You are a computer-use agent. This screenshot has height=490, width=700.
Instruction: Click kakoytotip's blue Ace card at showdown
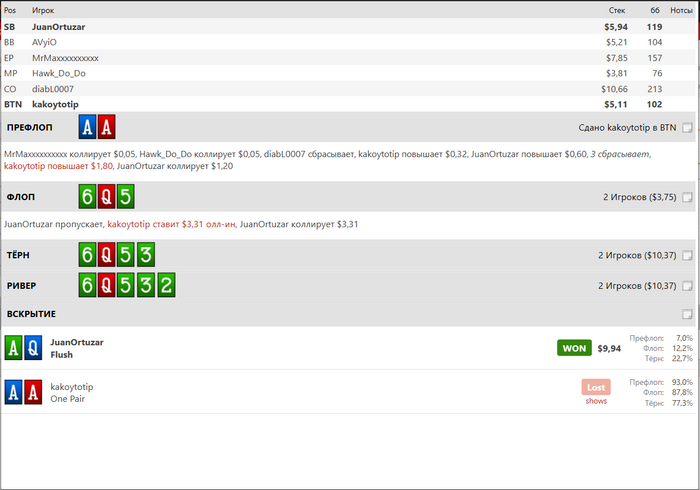13,392
